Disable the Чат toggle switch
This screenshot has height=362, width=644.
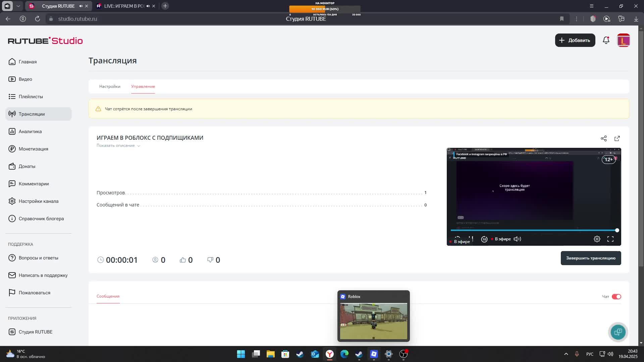pos(616,297)
